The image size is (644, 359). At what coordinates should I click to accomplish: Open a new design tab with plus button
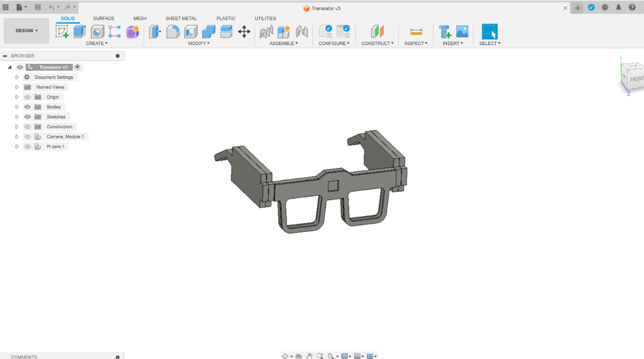tap(577, 8)
